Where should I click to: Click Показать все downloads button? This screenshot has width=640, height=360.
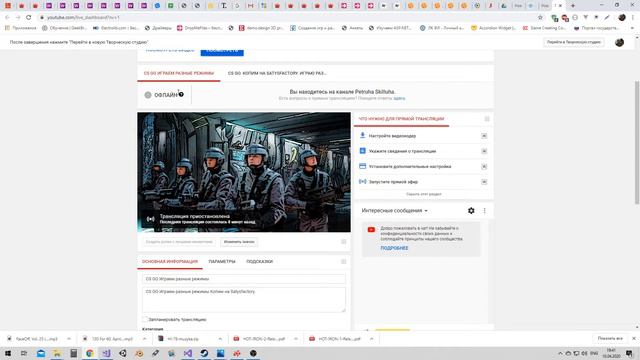point(610,338)
